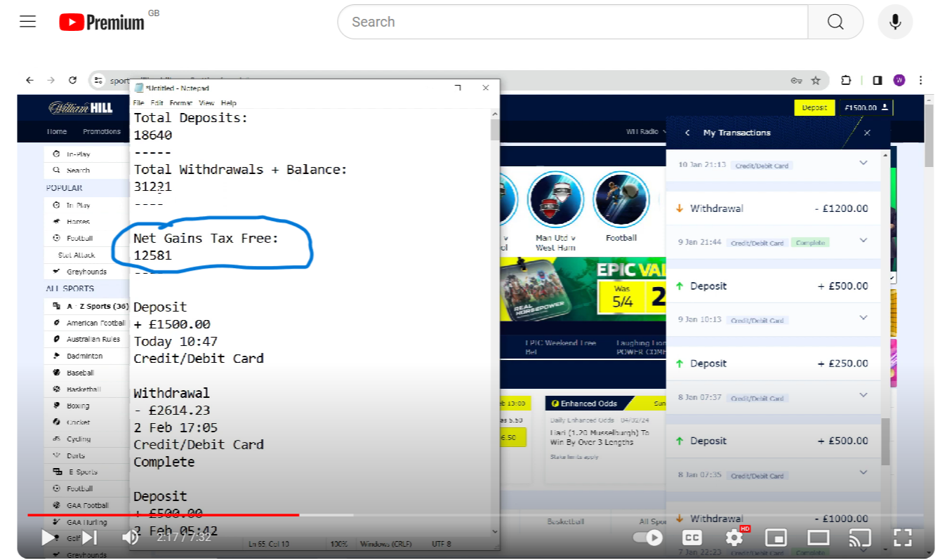This screenshot has width=940, height=560.
Task: Start voice search with microphone icon
Action: [895, 22]
